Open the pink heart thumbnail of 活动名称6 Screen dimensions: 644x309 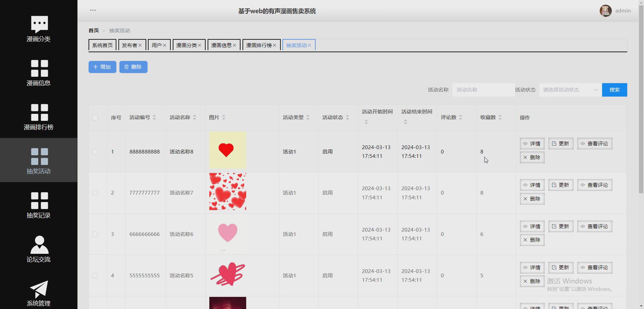pyautogui.click(x=228, y=233)
